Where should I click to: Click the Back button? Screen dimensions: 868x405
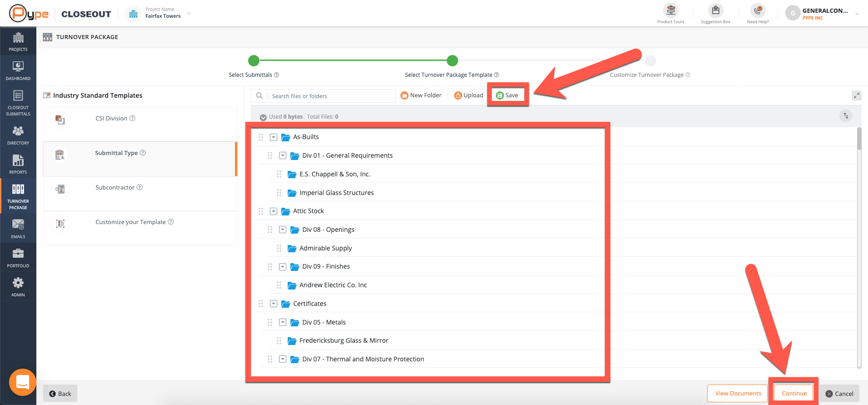point(60,394)
